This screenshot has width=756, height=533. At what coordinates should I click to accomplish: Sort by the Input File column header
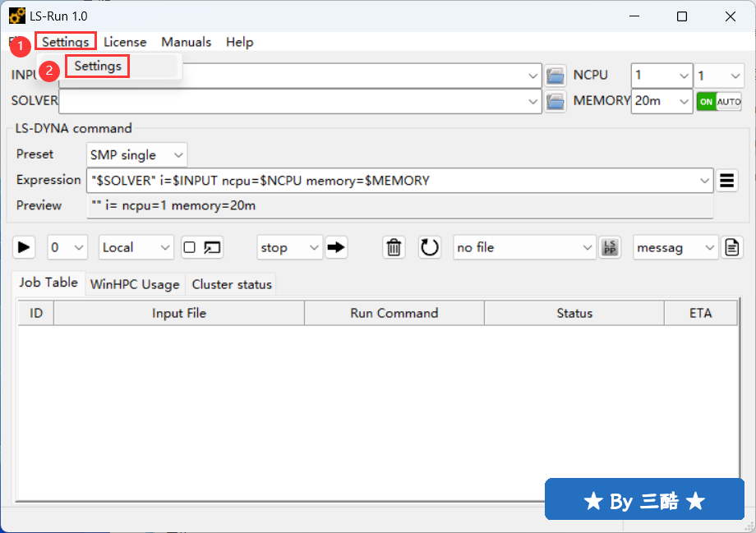179,313
